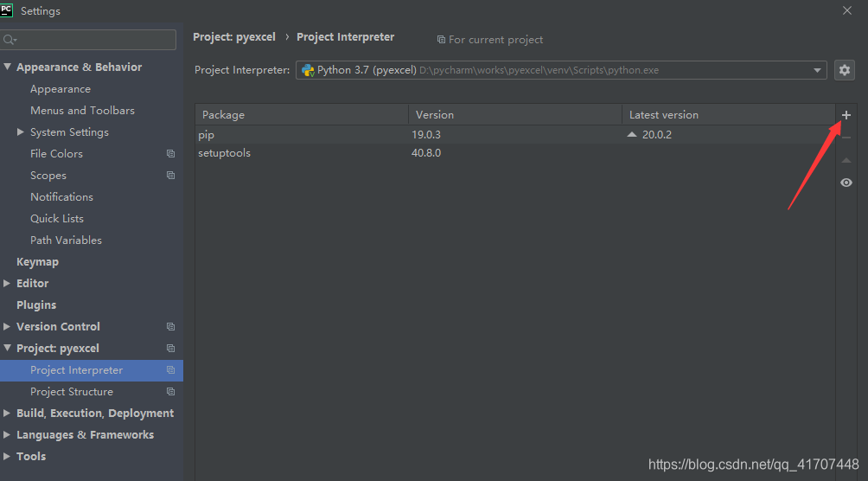This screenshot has width=868, height=481.
Task: Click project-level icon beside Project Structure
Action: [x=170, y=391]
